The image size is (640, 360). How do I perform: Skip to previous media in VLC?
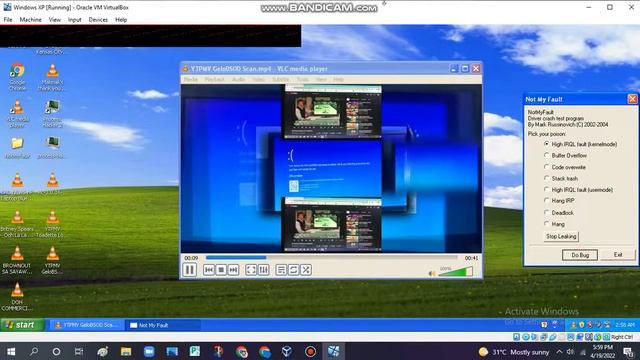pyautogui.click(x=209, y=270)
